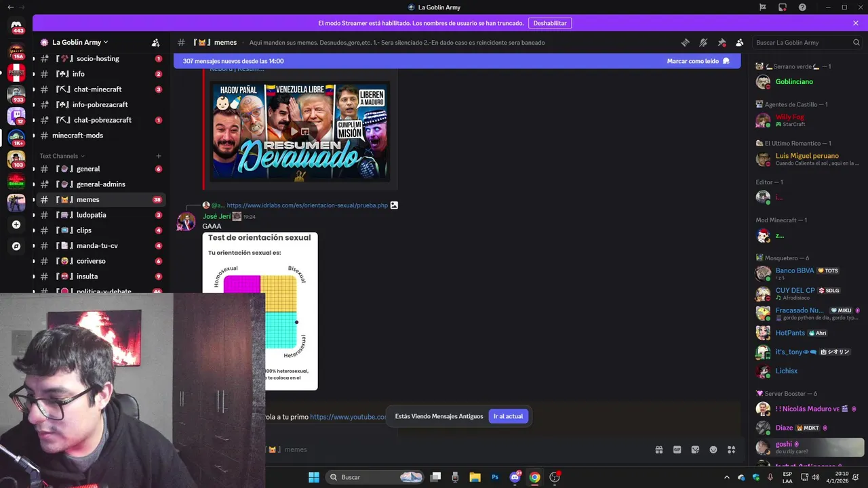This screenshot has height=488, width=868.
Task: Open member Banco BBVA profile
Action: click(x=807, y=274)
